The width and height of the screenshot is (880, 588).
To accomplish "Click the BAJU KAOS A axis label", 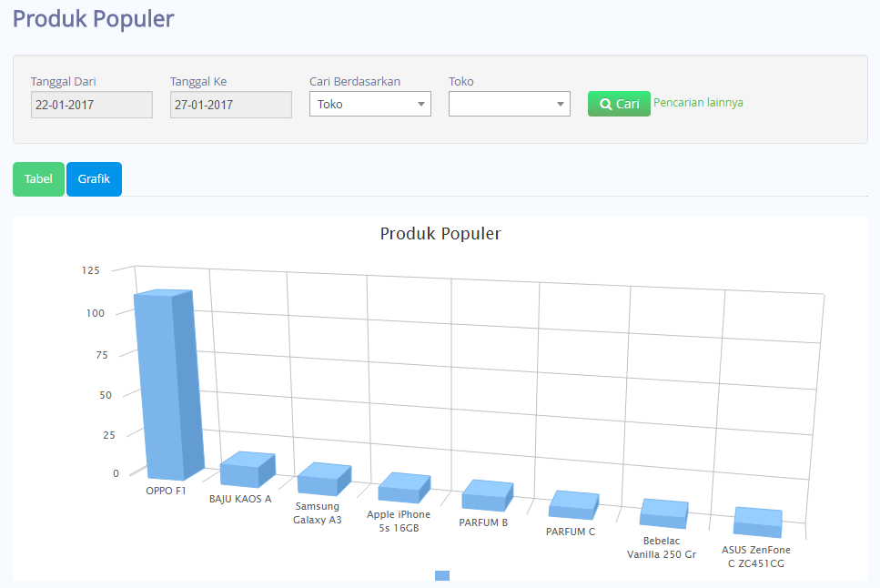I will coord(240,500).
